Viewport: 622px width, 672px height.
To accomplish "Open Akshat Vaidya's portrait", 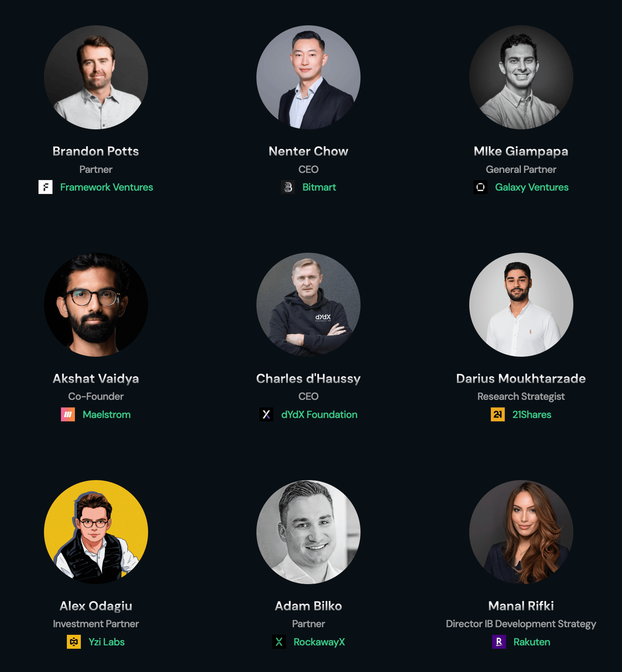I will pyautogui.click(x=96, y=305).
